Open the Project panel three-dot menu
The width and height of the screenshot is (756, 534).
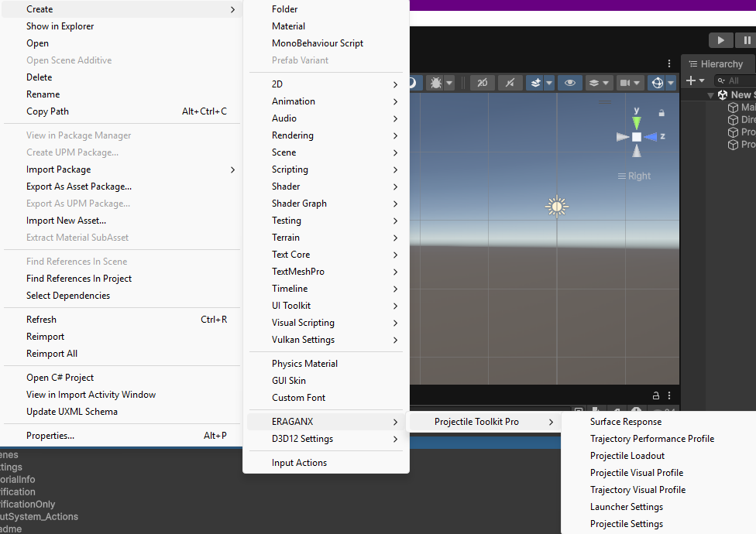[669, 395]
